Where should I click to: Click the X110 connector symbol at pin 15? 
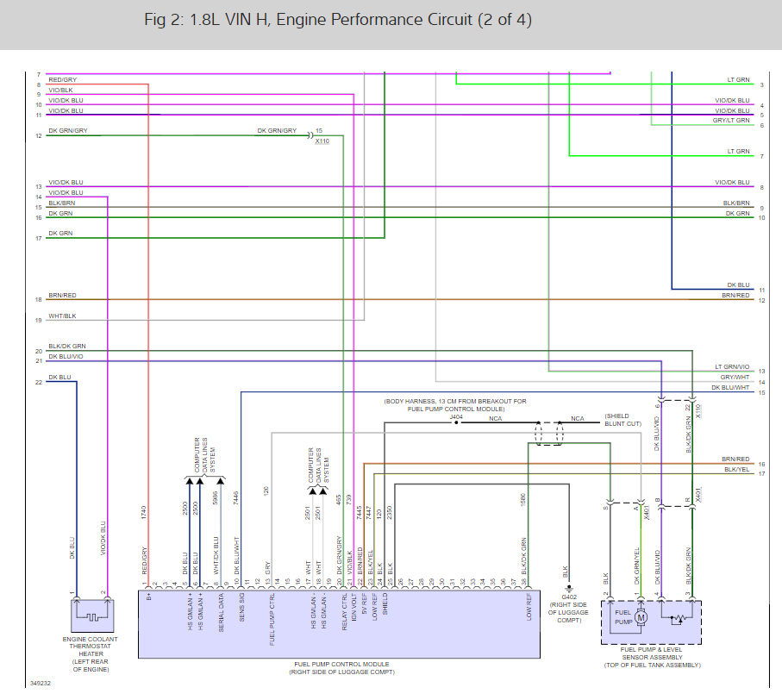point(310,135)
